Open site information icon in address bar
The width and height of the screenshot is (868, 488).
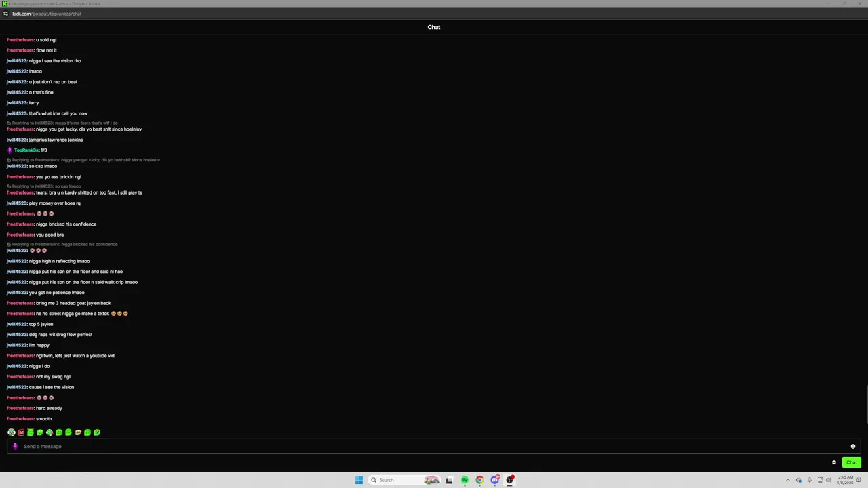pyautogui.click(x=5, y=14)
